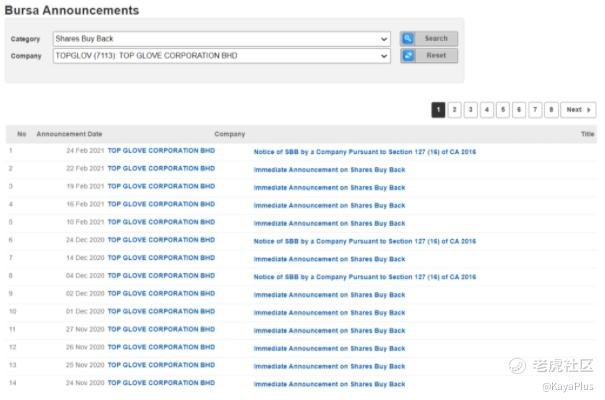This screenshot has width=605, height=400.
Task: Open the 14 Dec 2020 Immediate Announcement link
Action: (x=330, y=259)
